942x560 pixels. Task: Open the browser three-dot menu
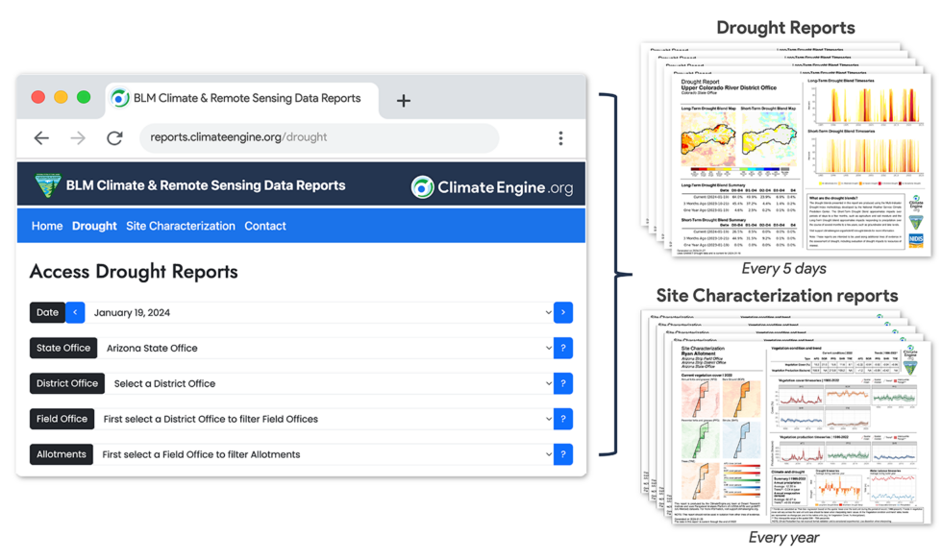(x=560, y=138)
